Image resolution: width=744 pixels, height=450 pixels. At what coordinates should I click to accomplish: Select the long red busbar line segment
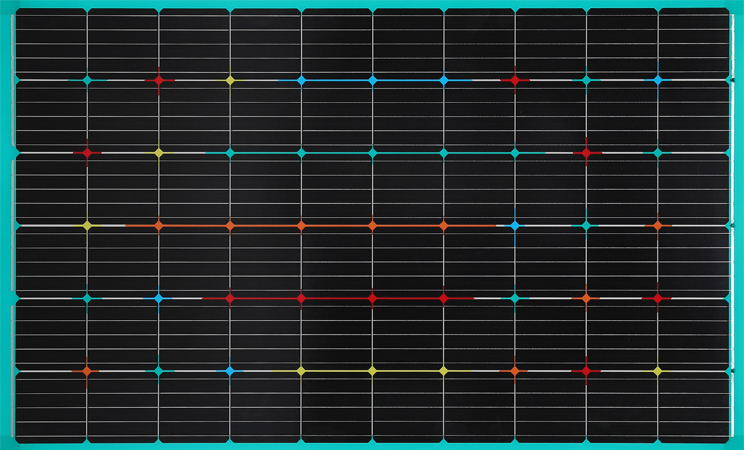[336, 298]
